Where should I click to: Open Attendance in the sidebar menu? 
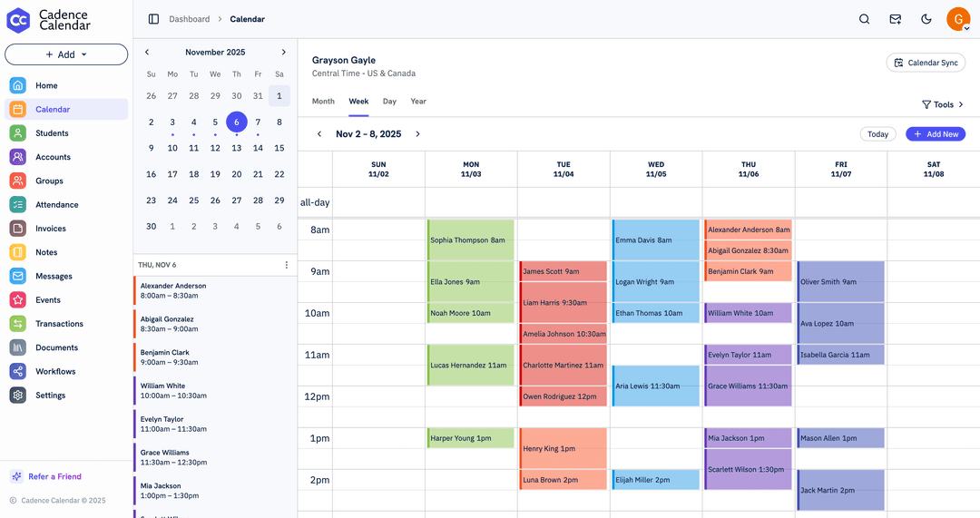coord(66,204)
